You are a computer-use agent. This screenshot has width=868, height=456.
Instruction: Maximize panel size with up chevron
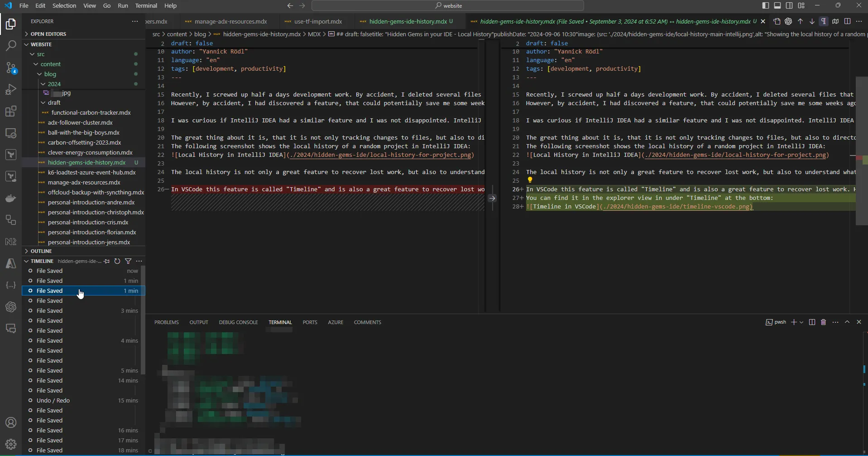pos(847,322)
